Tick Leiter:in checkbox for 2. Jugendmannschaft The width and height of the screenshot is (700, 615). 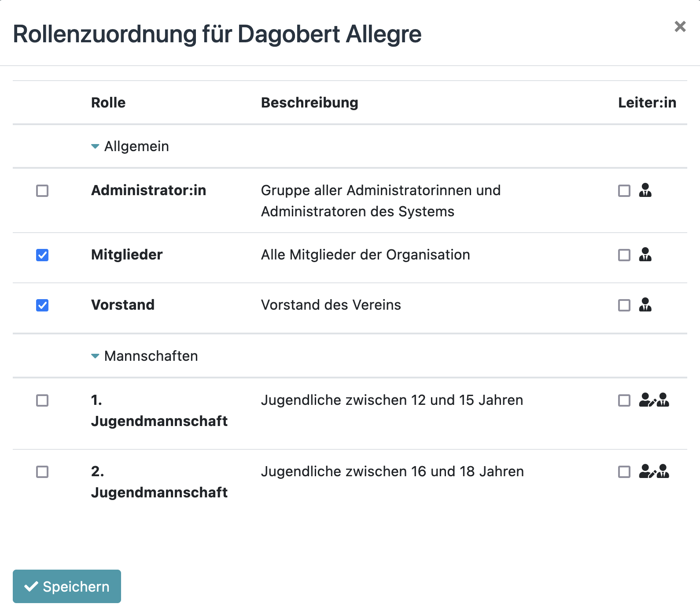tap(624, 472)
